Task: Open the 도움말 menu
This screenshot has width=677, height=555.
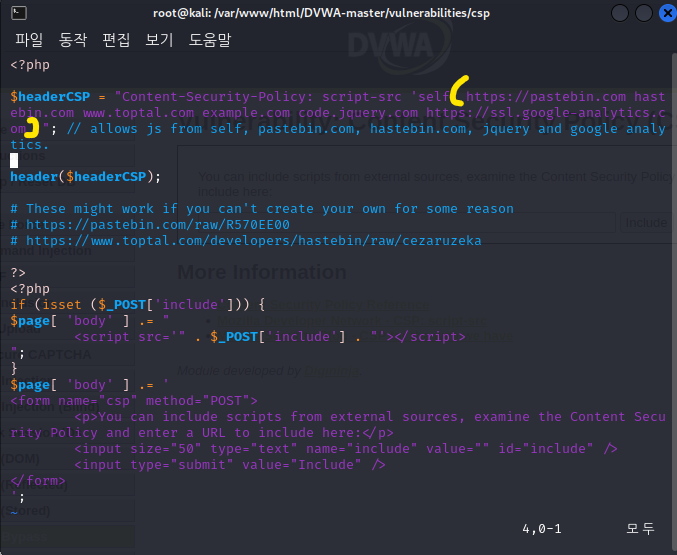Action: [x=210, y=40]
